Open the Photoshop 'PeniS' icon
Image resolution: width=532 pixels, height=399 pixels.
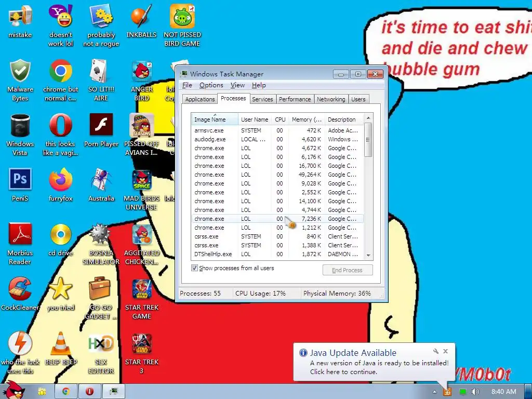pyautogui.click(x=20, y=184)
